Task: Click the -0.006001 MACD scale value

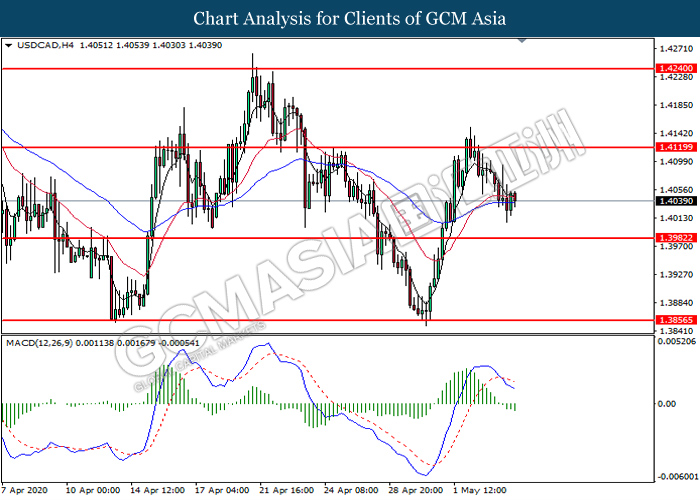Action: (677, 477)
